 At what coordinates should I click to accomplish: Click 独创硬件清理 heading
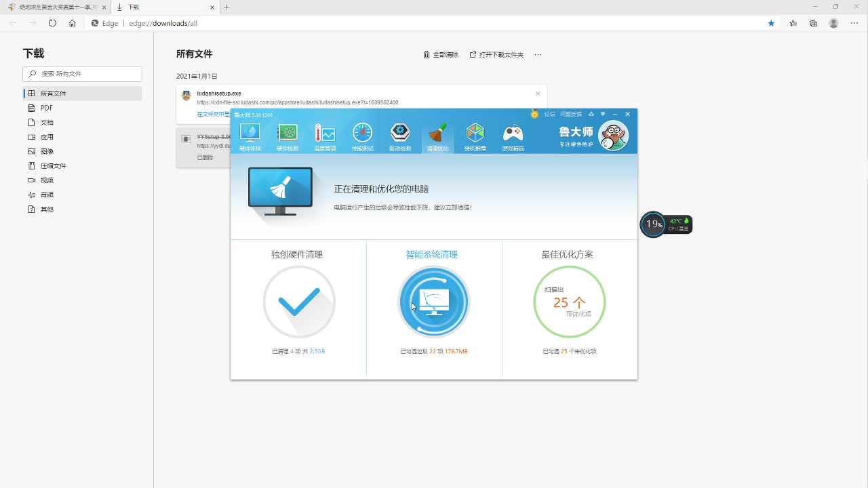click(x=297, y=255)
